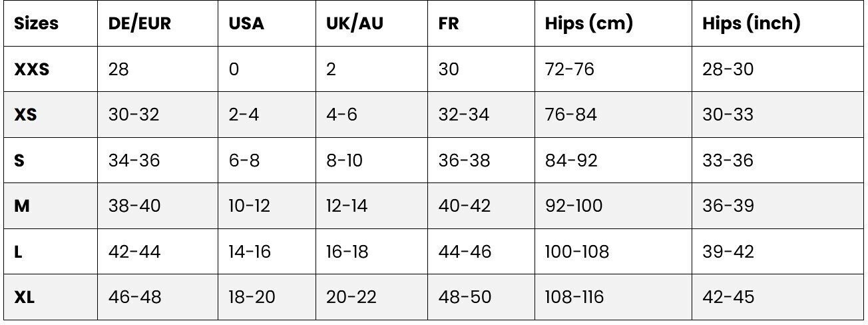
Task: Select the L size row label
Action: (18, 252)
